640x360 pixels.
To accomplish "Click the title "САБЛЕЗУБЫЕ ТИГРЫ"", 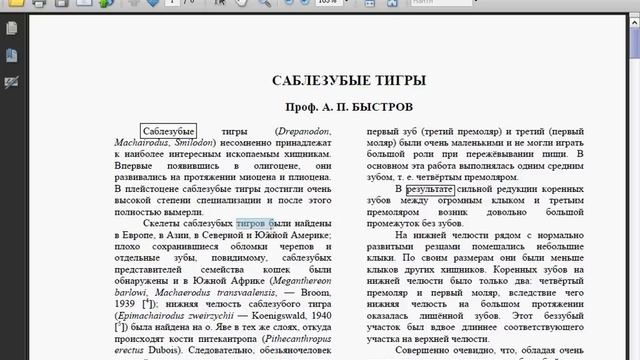I will (349, 80).
